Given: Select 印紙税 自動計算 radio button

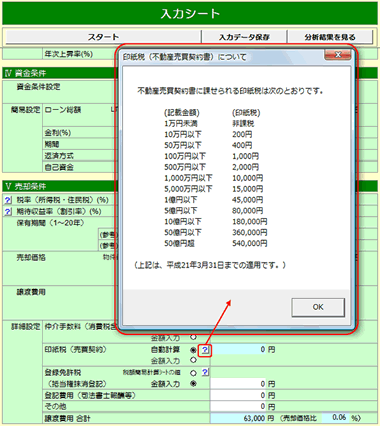Looking at the screenshot, I should coord(193,350).
